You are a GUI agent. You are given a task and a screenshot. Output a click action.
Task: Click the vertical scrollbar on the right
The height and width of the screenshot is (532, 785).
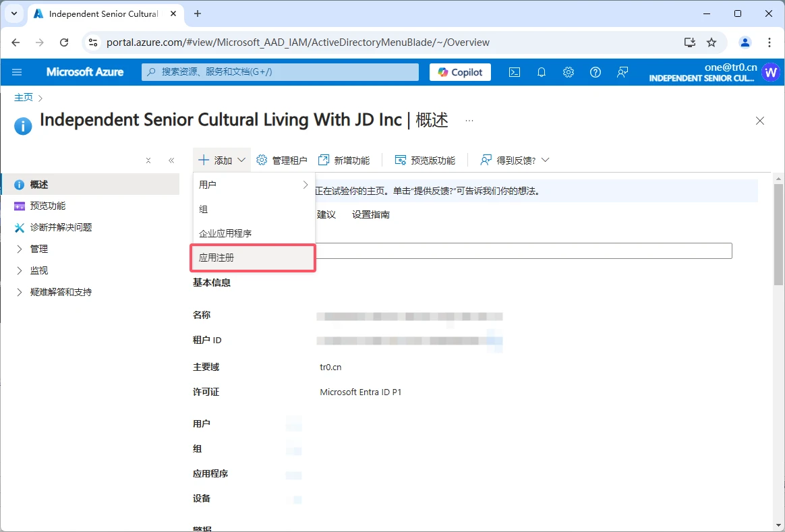tap(778, 235)
